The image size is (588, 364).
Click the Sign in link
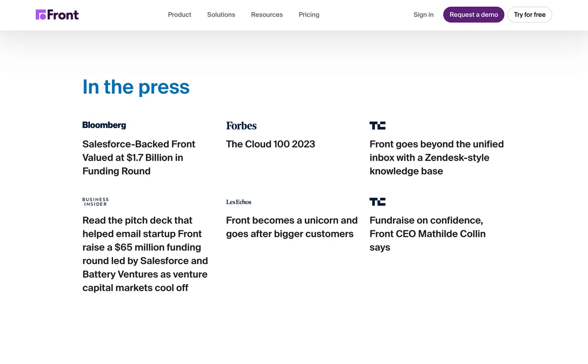424,15
